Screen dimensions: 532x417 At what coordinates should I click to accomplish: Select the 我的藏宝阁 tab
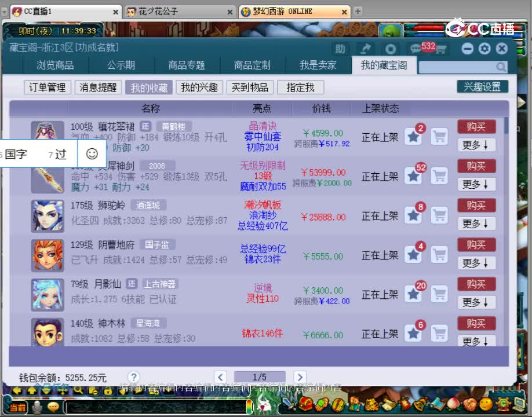(x=384, y=65)
